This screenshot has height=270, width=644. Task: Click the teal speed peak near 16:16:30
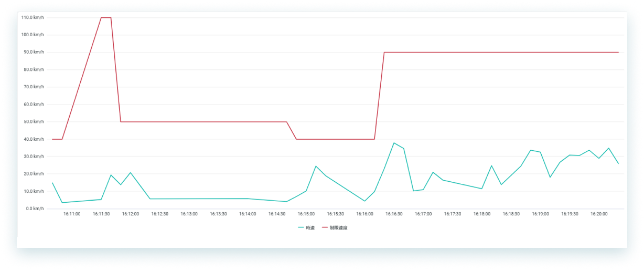tap(394, 143)
